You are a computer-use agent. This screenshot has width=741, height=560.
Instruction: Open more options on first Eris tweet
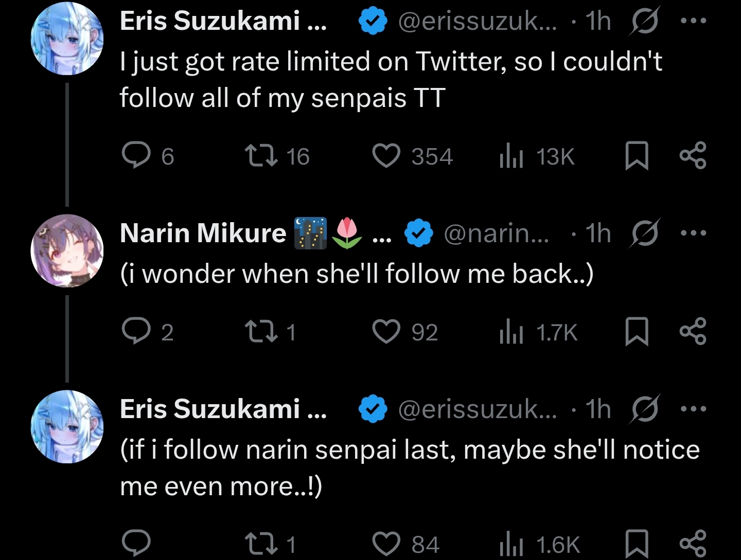click(693, 21)
